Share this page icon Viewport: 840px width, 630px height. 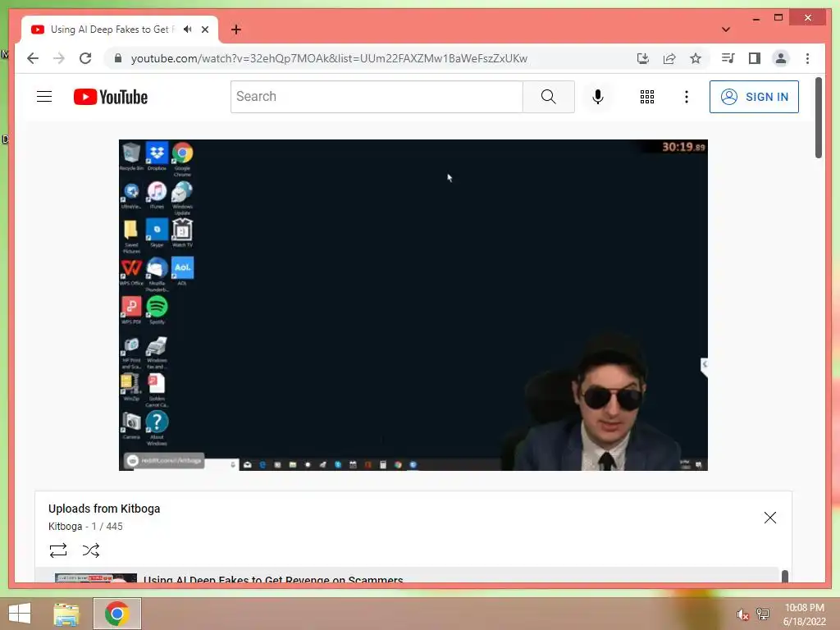pos(669,58)
